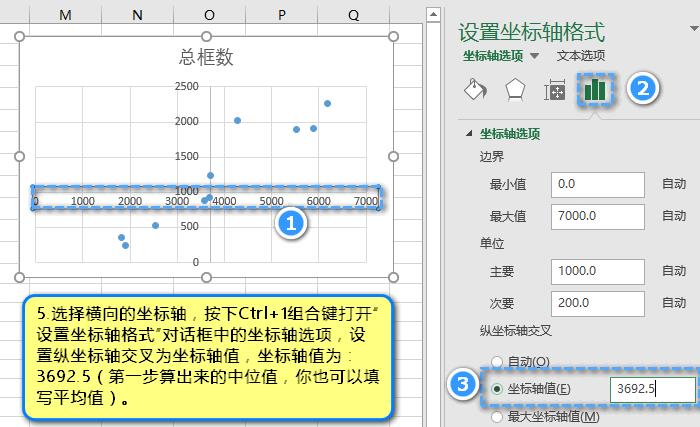
Task: Select the Axis Options bar chart icon
Action: pos(596,89)
